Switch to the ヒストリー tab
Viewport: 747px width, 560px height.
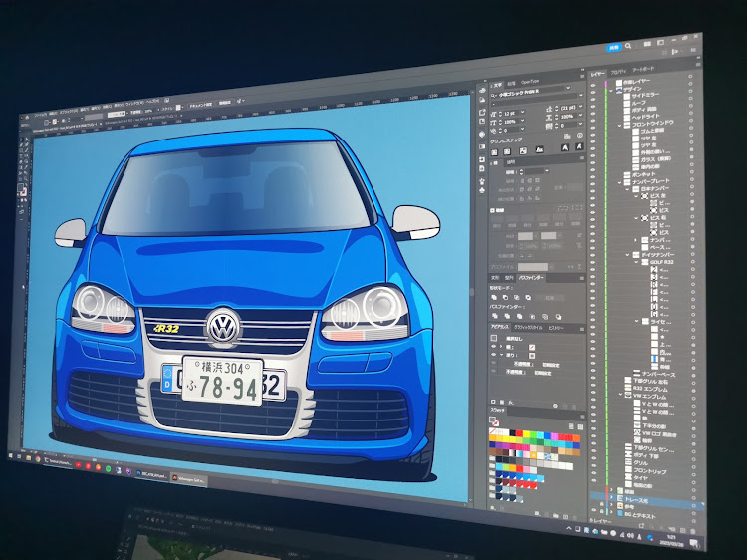pyautogui.click(x=556, y=329)
